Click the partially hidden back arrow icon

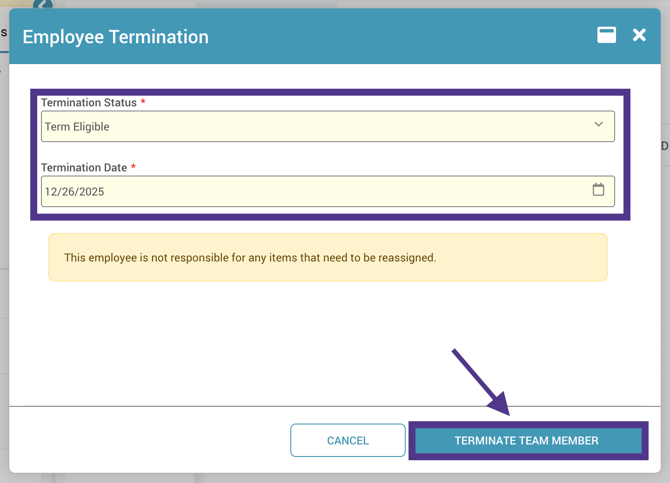43,5
